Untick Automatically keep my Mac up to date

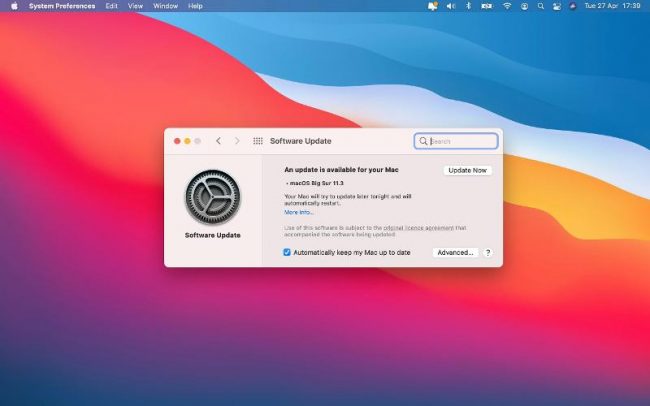287,252
